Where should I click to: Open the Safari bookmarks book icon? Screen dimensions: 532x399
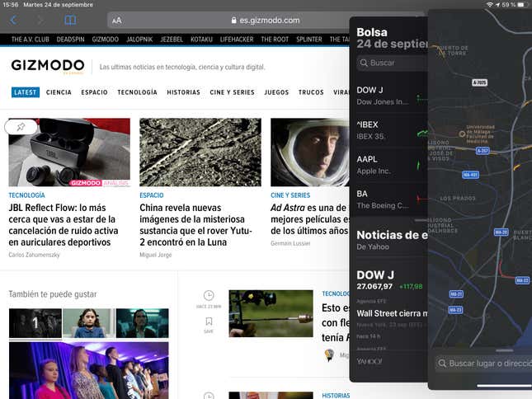pyautogui.click(x=70, y=21)
